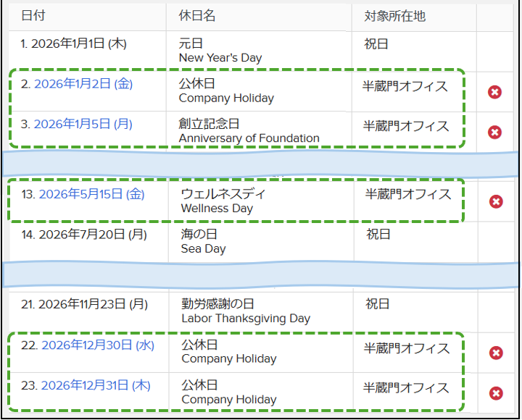
Task: Open the 2026年1月5日 (月) date link
Action: pos(83,124)
